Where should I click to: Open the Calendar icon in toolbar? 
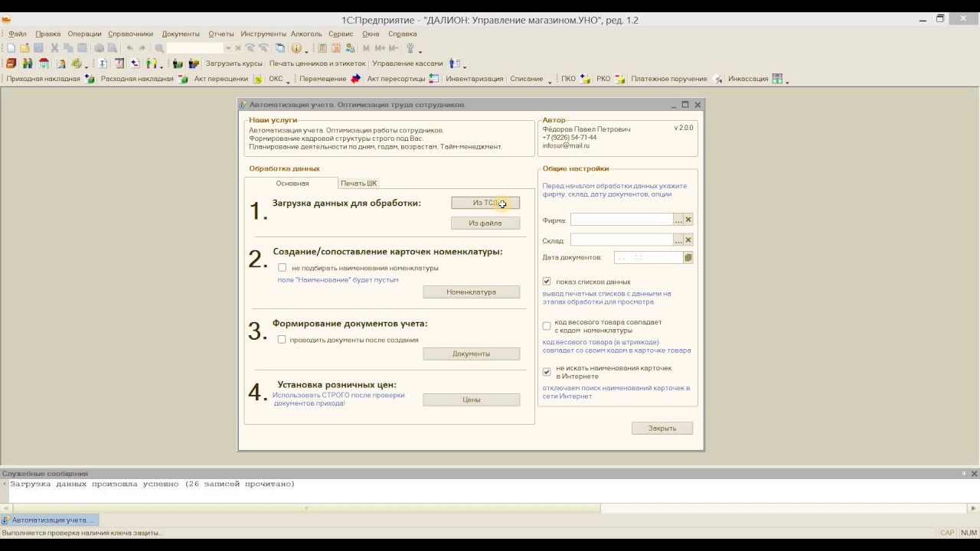click(335, 48)
